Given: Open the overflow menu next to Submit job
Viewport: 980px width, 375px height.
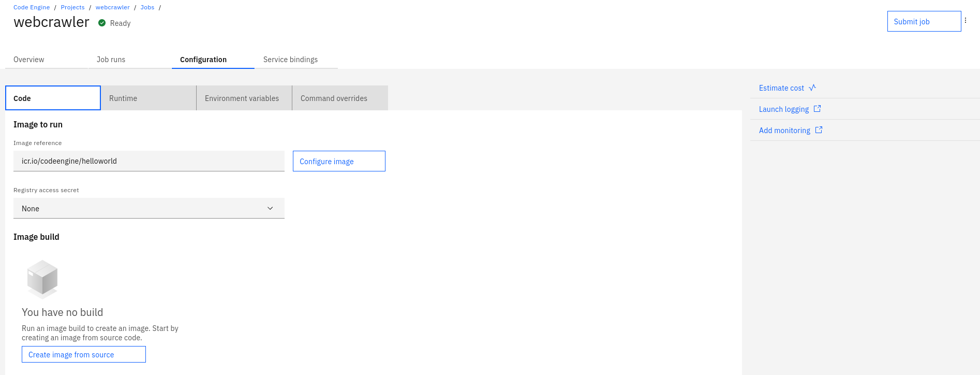Looking at the screenshot, I should click(966, 21).
